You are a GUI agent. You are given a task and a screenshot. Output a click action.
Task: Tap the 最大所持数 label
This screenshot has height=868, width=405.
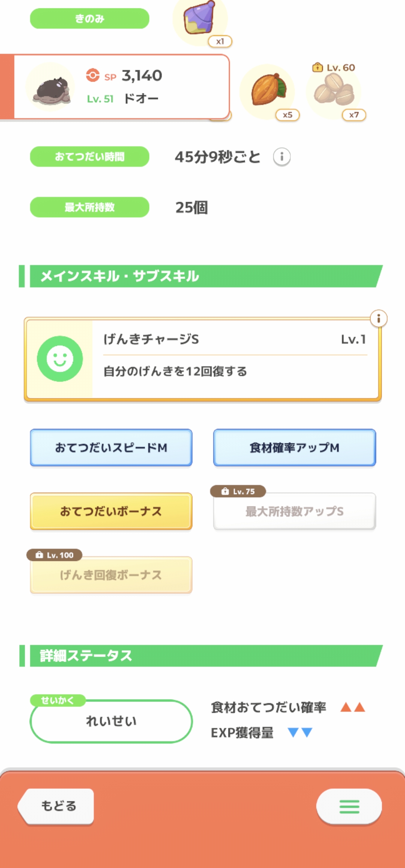pos(90,207)
